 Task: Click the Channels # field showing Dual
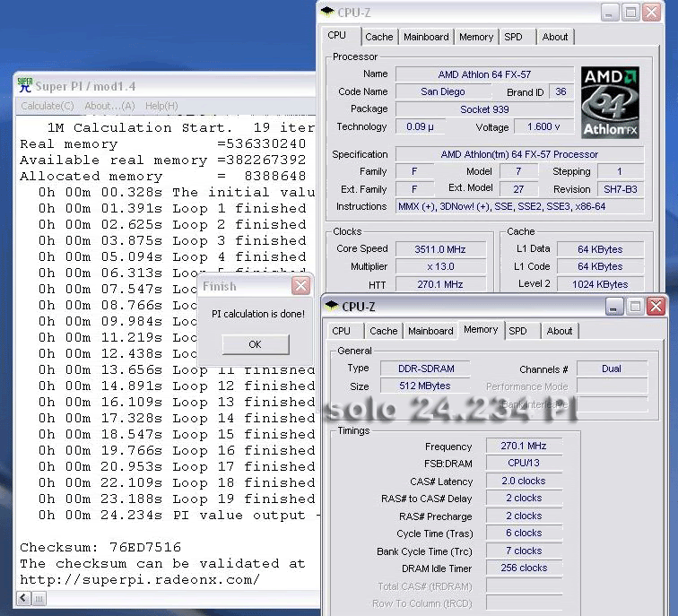pyautogui.click(x=612, y=369)
